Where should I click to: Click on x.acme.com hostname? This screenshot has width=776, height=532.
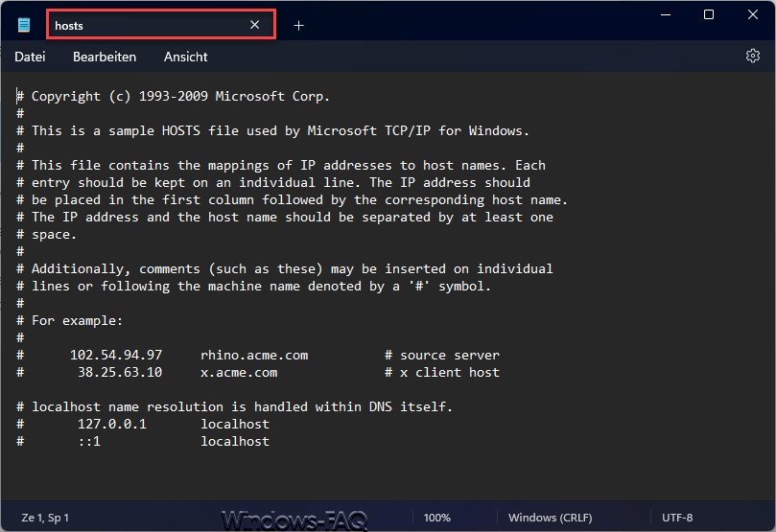239,372
